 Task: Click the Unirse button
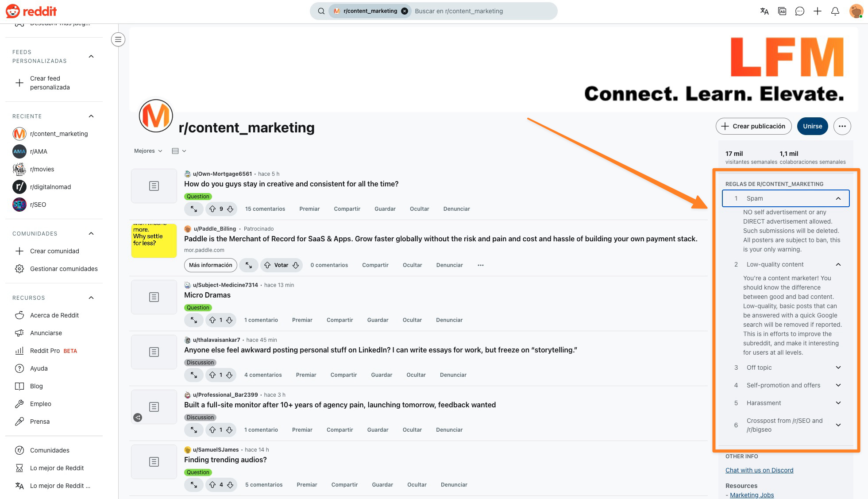[x=812, y=126]
